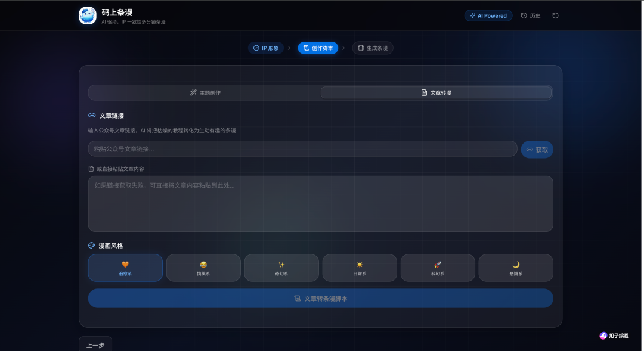Select the 文章转漫 mode tab
This screenshot has width=644, height=351.
pyautogui.click(x=436, y=93)
